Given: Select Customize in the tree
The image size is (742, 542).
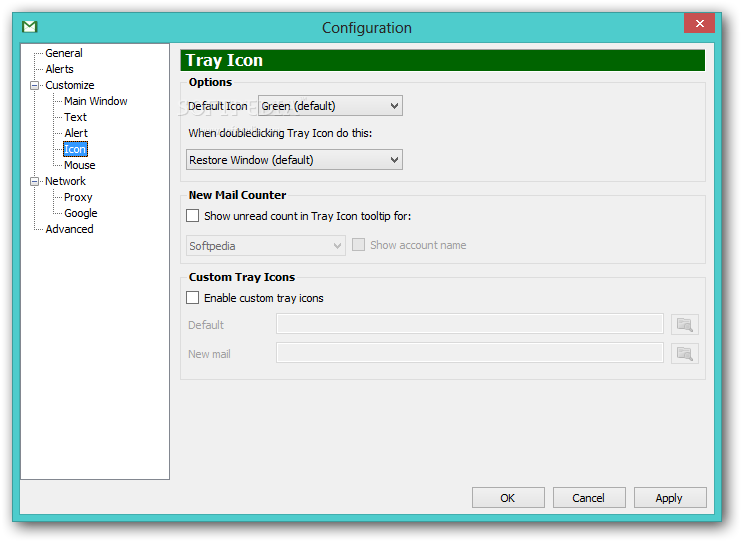Looking at the screenshot, I should (x=70, y=85).
